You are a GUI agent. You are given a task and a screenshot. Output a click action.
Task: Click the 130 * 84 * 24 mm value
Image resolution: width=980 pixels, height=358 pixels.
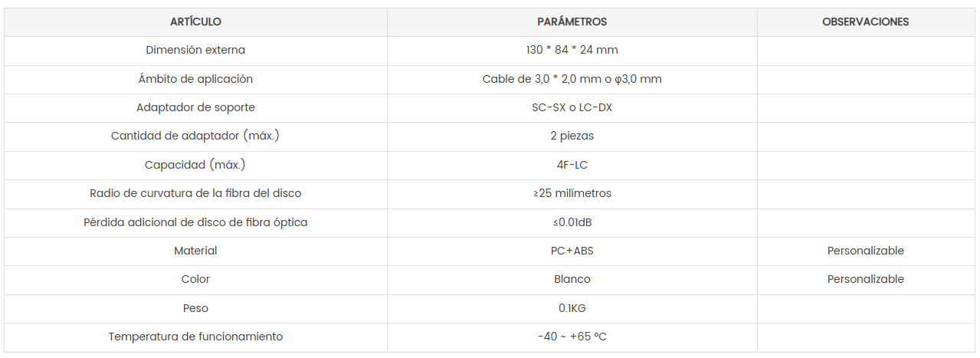[x=572, y=51]
